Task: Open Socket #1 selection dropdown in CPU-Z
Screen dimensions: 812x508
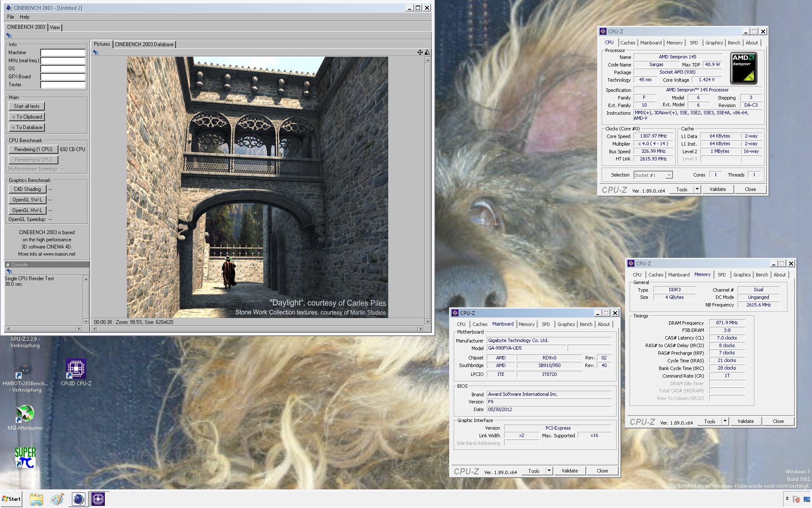Action: click(653, 175)
